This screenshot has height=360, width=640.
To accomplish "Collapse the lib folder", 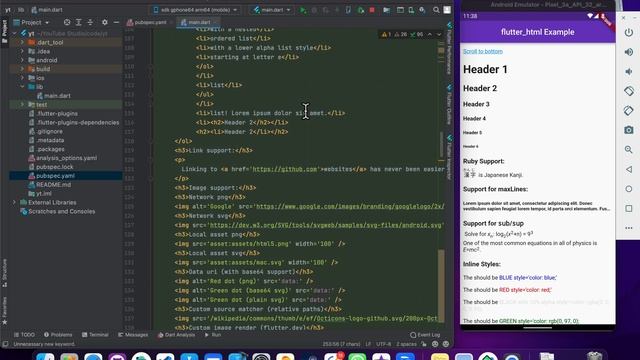I will tap(22, 87).
